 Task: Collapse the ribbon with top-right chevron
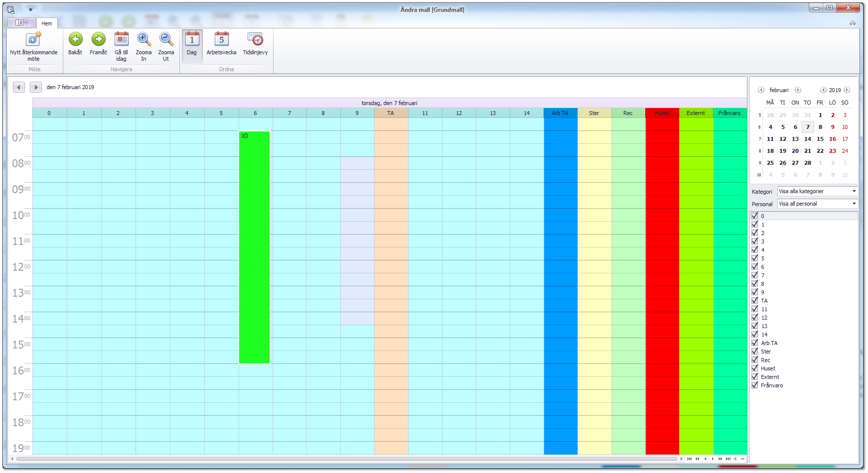853,23
